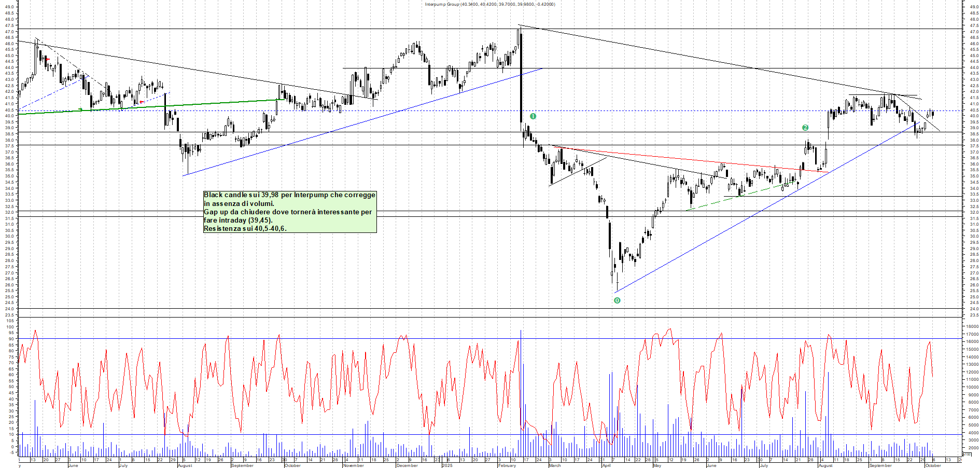Viewport: 980px width, 468px height.
Task: Click the May label on the date axis
Action: pos(657,465)
